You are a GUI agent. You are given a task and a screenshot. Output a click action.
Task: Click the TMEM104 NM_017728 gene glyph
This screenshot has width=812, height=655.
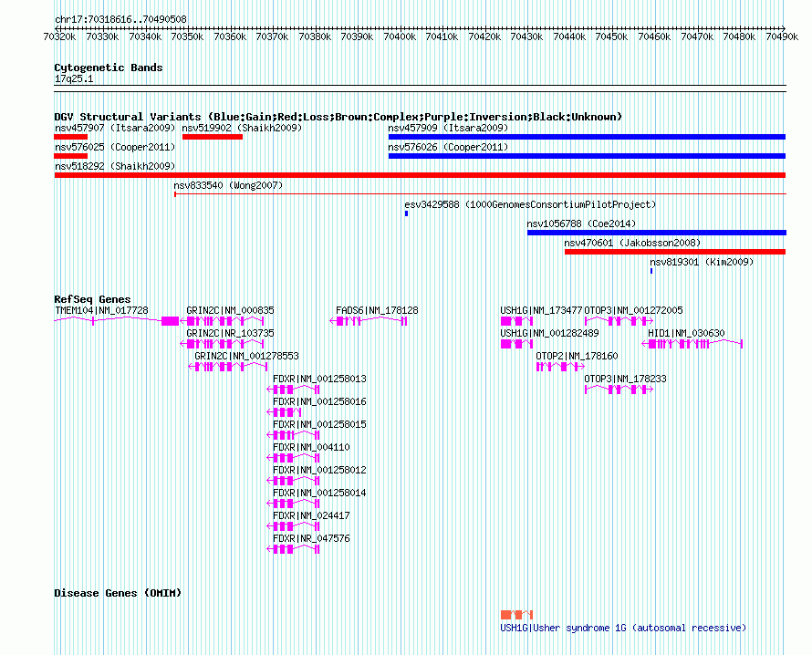pyautogui.click(x=117, y=321)
